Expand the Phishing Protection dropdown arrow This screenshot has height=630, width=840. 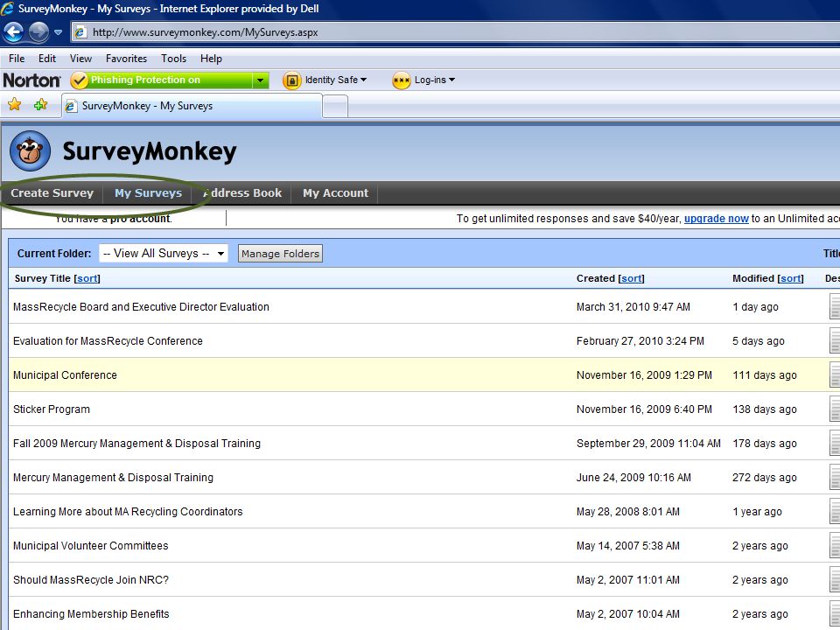pyautogui.click(x=261, y=80)
